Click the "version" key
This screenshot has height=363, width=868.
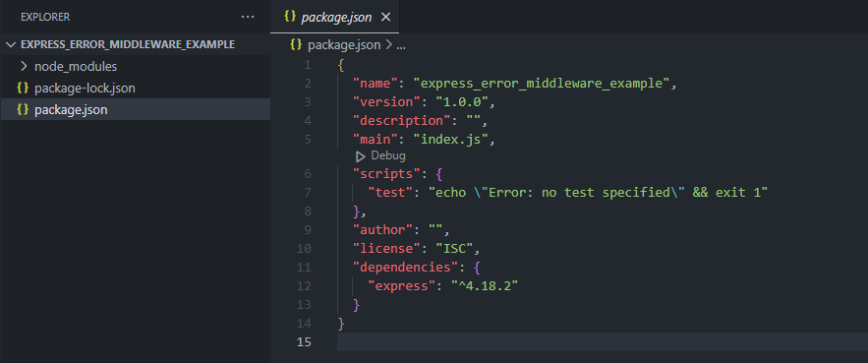click(386, 102)
